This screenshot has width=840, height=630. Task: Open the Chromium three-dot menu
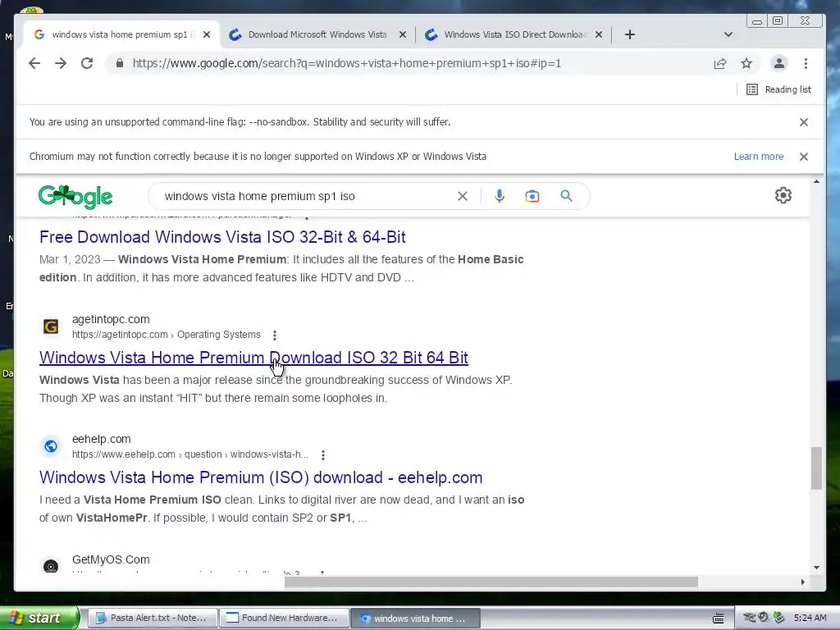(x=806, y=63)
